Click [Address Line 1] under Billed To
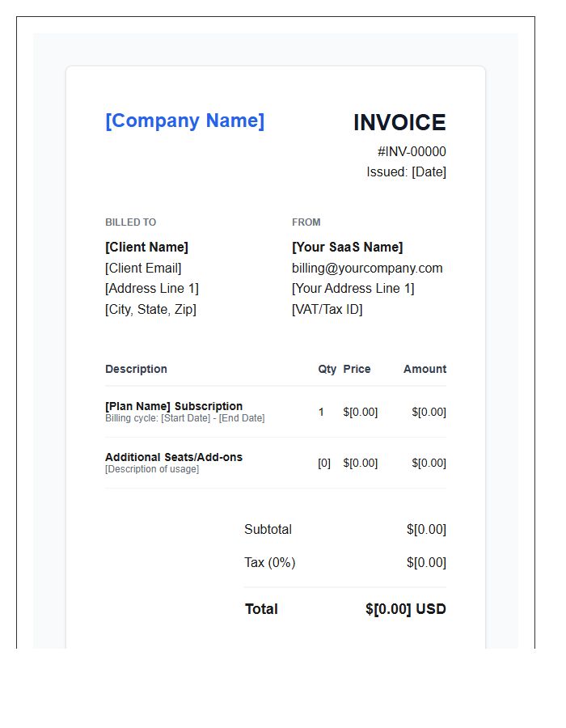 tap(152, 288)
